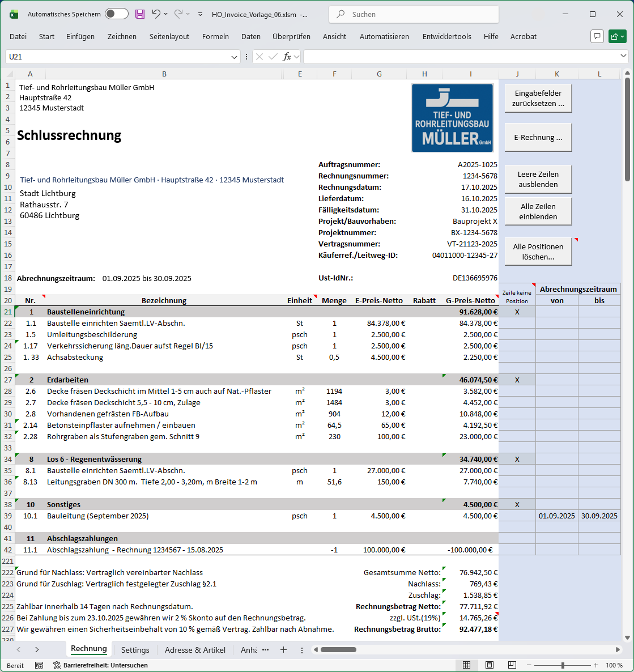Open the comments pane icon
This screenshot has width=634, height=672.
(597, 36)
